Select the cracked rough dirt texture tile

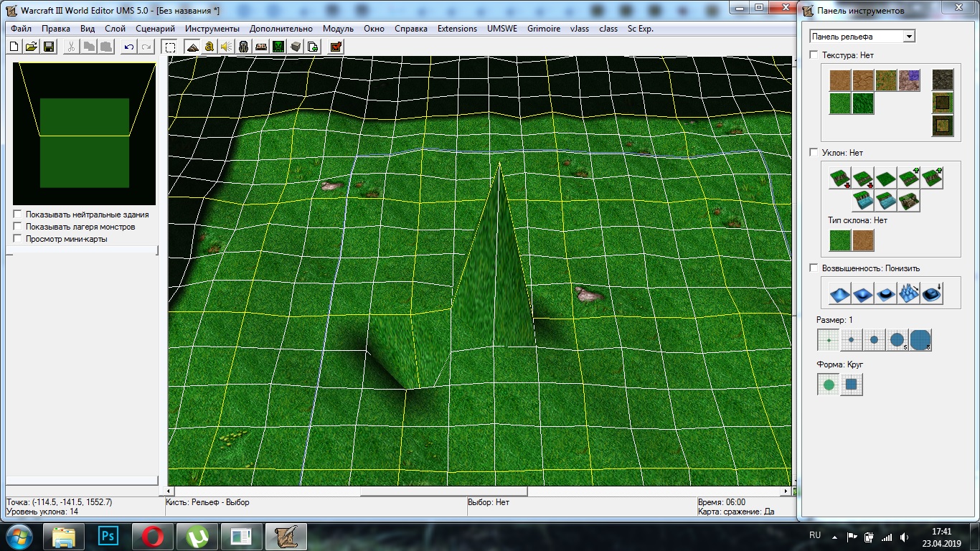(x=863, y=80)
